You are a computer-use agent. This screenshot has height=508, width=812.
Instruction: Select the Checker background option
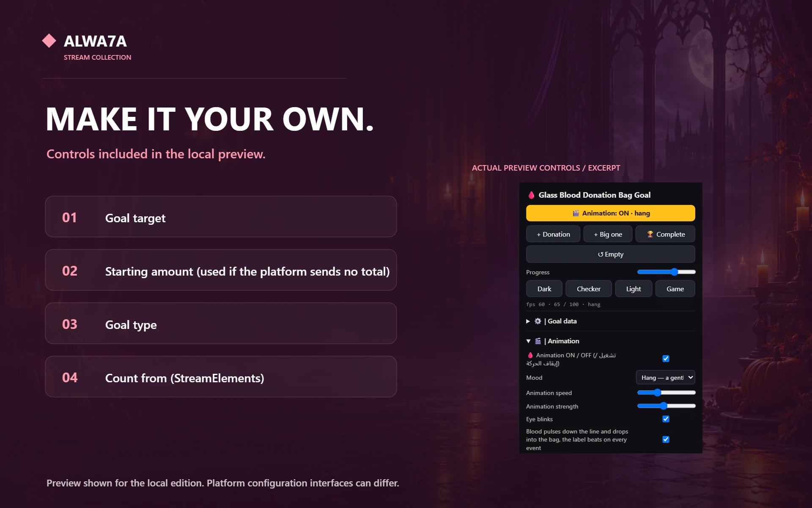pos(588,289)
